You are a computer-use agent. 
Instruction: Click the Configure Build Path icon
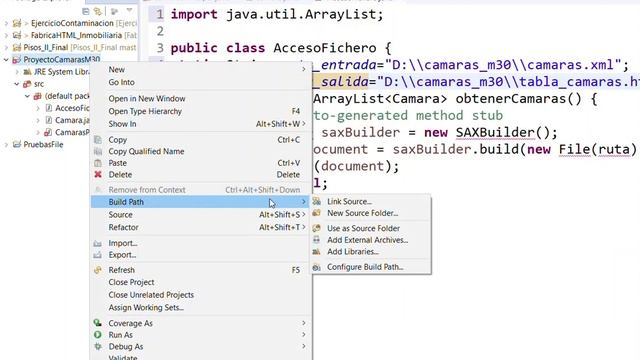point(317,267)
